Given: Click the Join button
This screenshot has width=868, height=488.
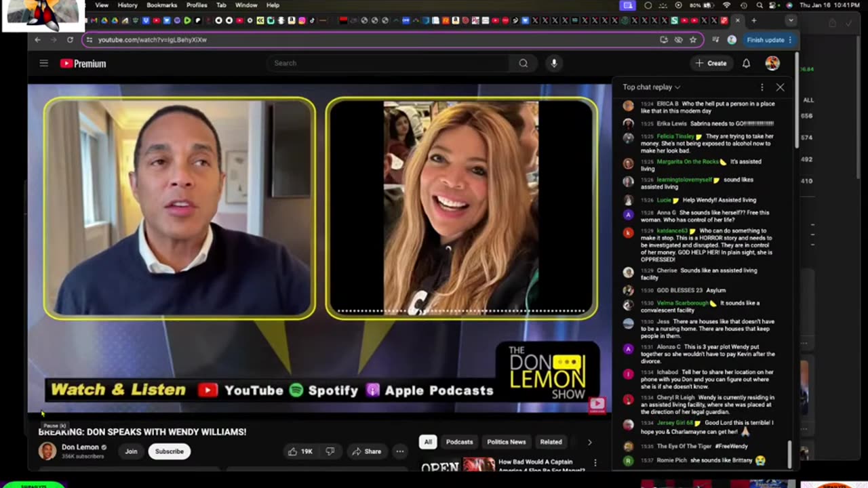Looking at the screenshot, I should coord(131,451).
